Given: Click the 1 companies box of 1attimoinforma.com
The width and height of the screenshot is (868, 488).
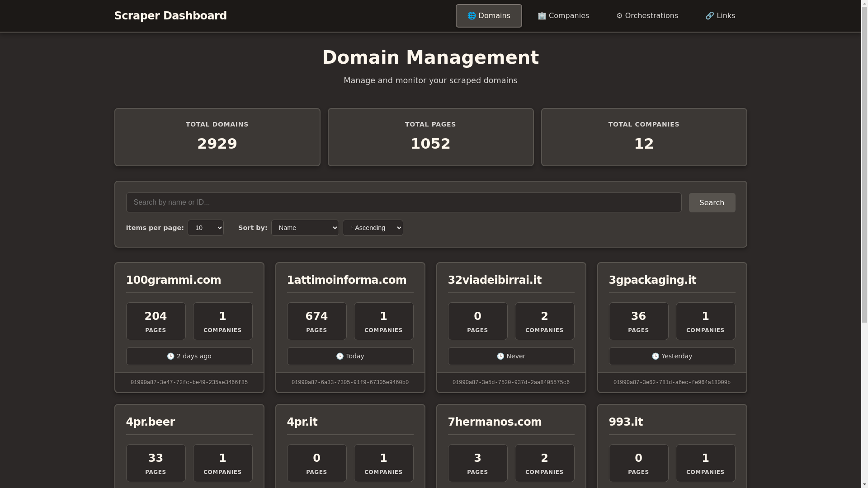Looking at the screenshot, I should (x=383, y=321).
